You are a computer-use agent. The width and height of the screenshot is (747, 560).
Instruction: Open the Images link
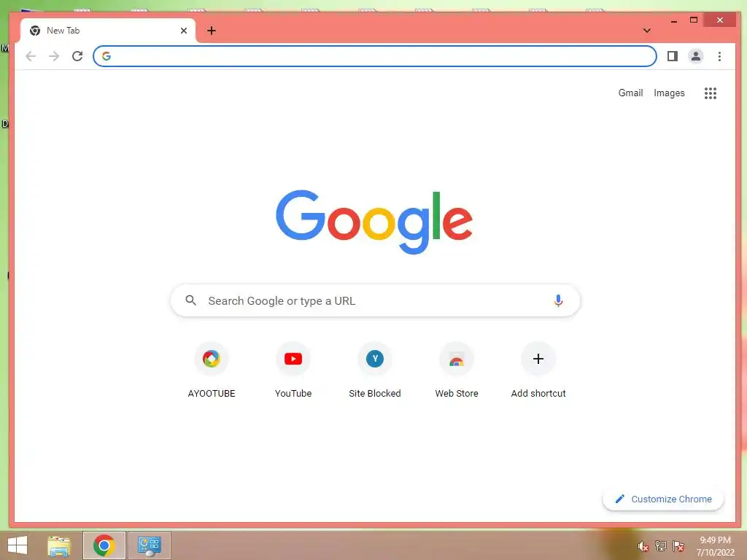(669, 93)
